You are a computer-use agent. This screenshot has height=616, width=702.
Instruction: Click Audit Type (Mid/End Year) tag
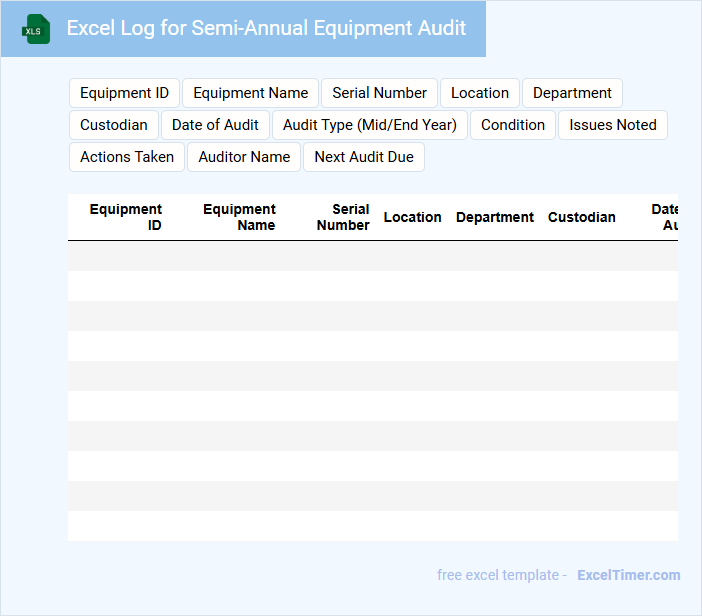369,125
